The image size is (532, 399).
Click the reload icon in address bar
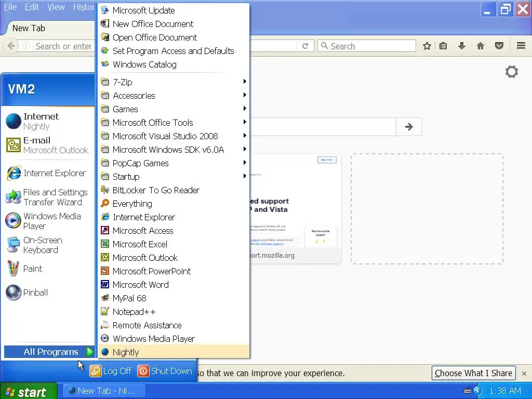click(305, 46)
